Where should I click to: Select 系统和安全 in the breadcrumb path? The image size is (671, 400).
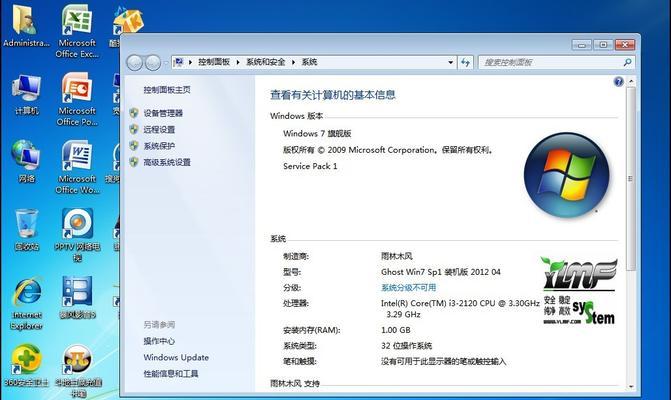[x=265, y=62]
